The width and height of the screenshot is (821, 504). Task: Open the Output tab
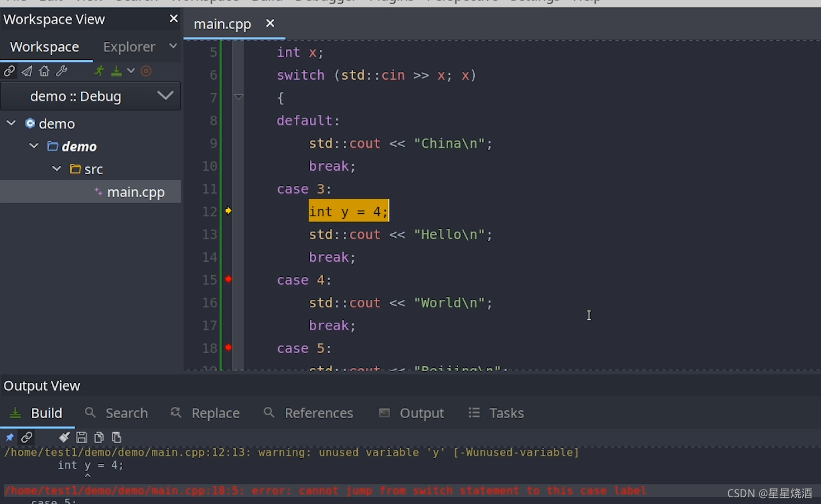[x=411, y=413]
